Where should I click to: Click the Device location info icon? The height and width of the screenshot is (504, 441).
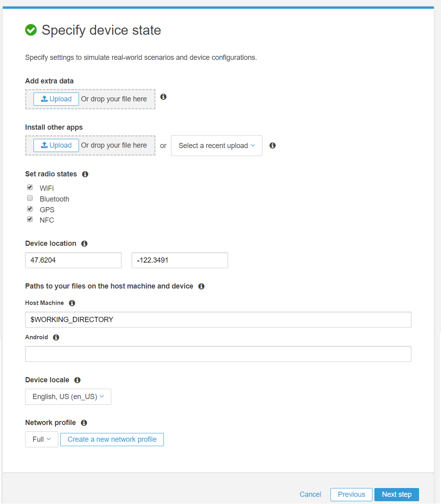[84, 243]
